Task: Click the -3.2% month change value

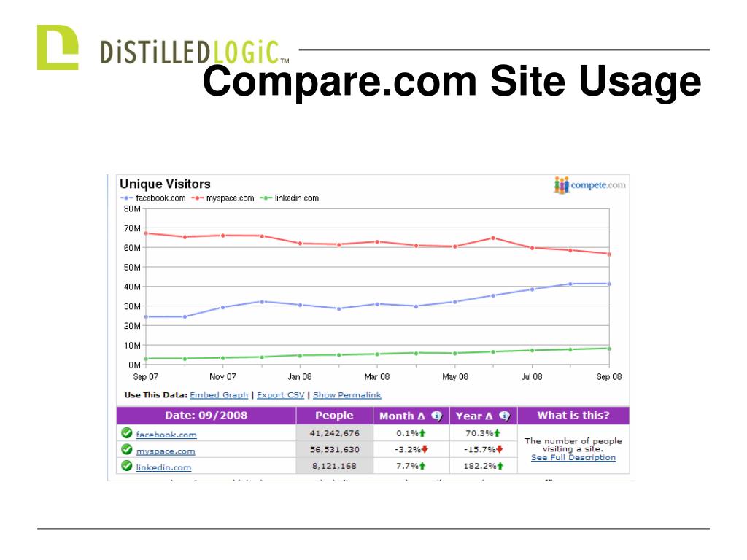Action: click(408, 449)
